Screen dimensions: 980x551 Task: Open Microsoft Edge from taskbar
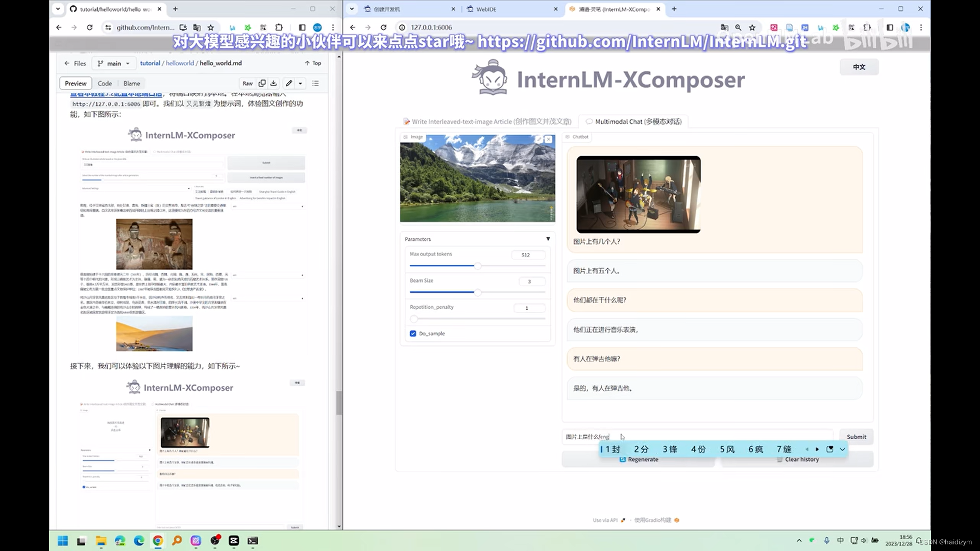click(139, 541)
